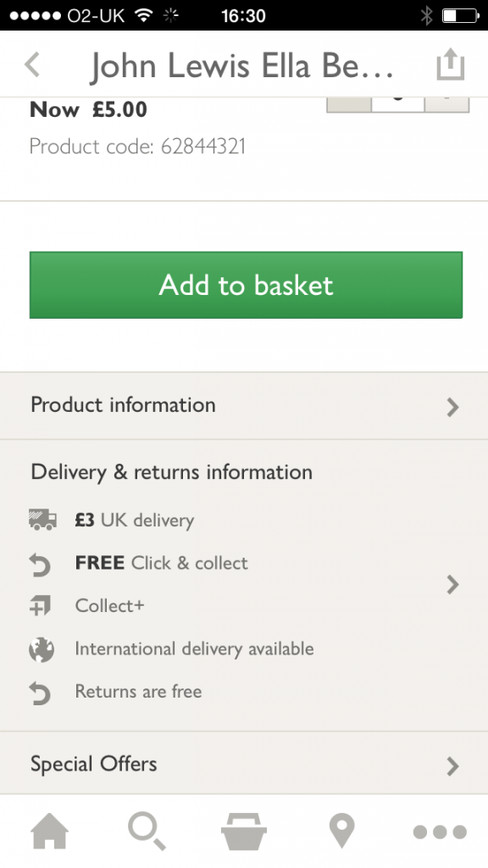
Task: Tap Returns are free text
Action: tap(138, 692)
